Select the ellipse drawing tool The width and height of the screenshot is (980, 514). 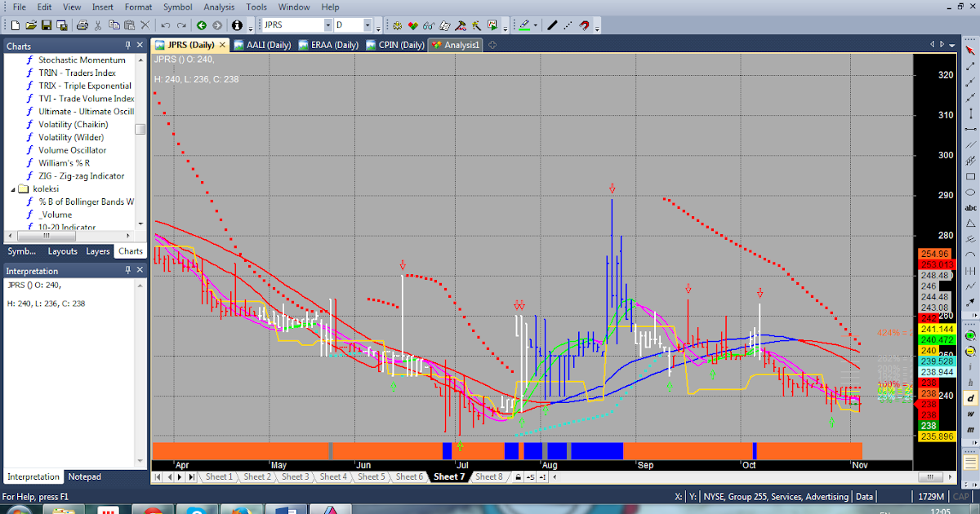tap(970, 192)
